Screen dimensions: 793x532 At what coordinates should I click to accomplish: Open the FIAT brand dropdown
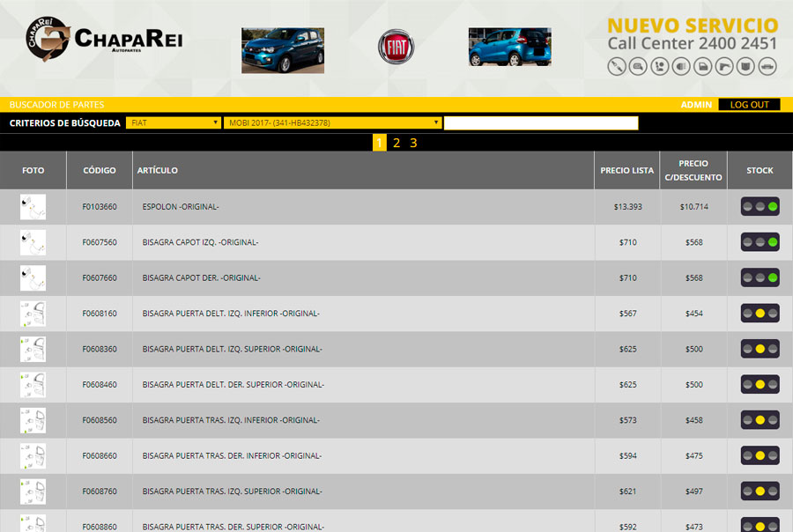point(174,123)
